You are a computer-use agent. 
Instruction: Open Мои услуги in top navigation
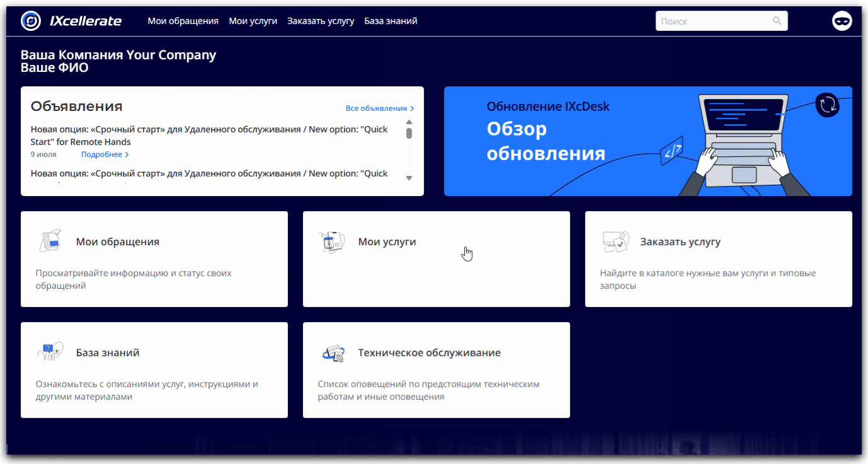253,21
